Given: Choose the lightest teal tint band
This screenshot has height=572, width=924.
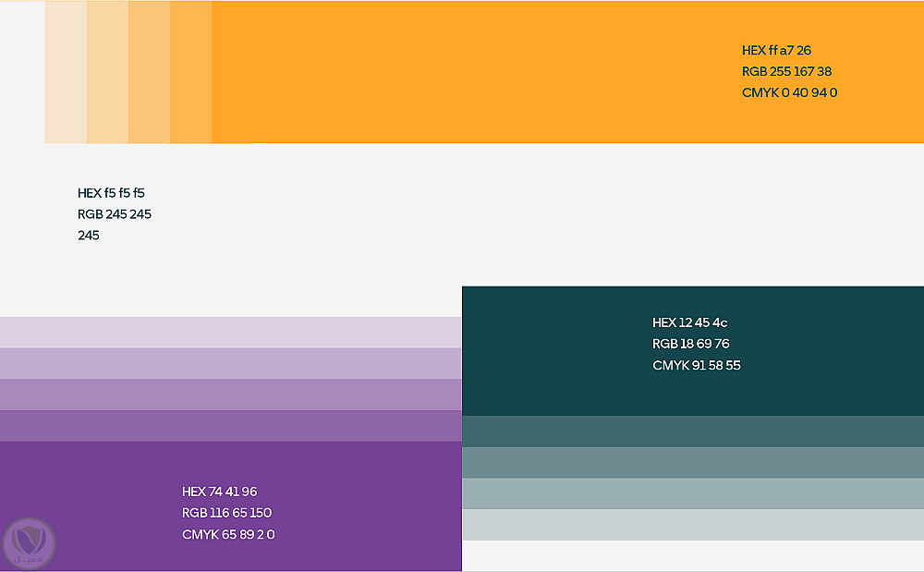Looking at the screenshot, I should coord(693,525).
